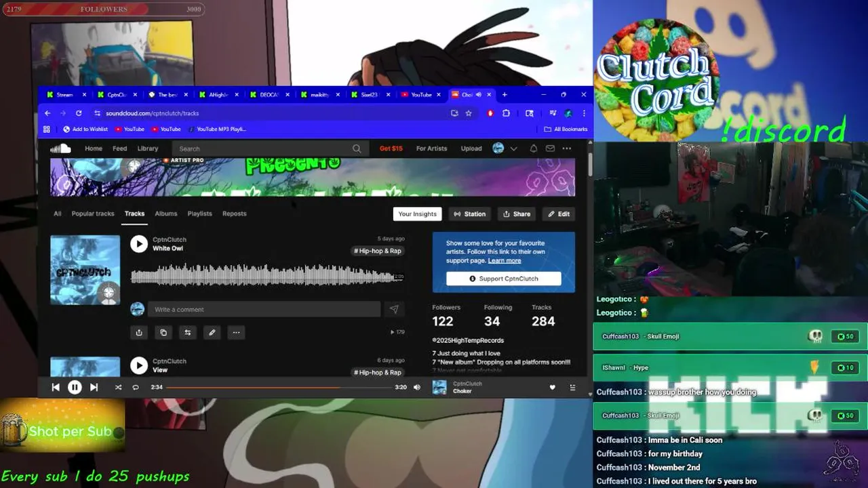View site information icon in address bar
The image size is (868, 488).
click(x=98, y=113)
